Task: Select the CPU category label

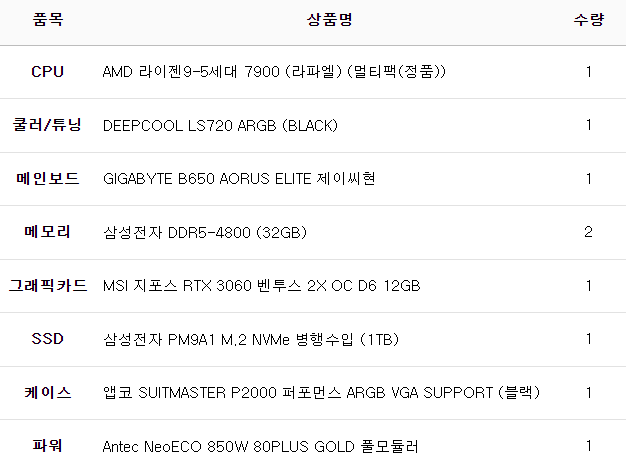Action: [47, 72]
